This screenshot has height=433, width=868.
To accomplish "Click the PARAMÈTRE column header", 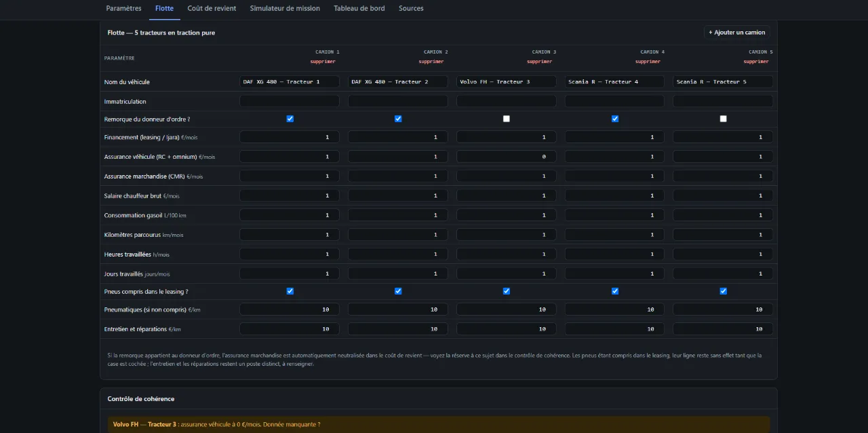I will (119, 58).
